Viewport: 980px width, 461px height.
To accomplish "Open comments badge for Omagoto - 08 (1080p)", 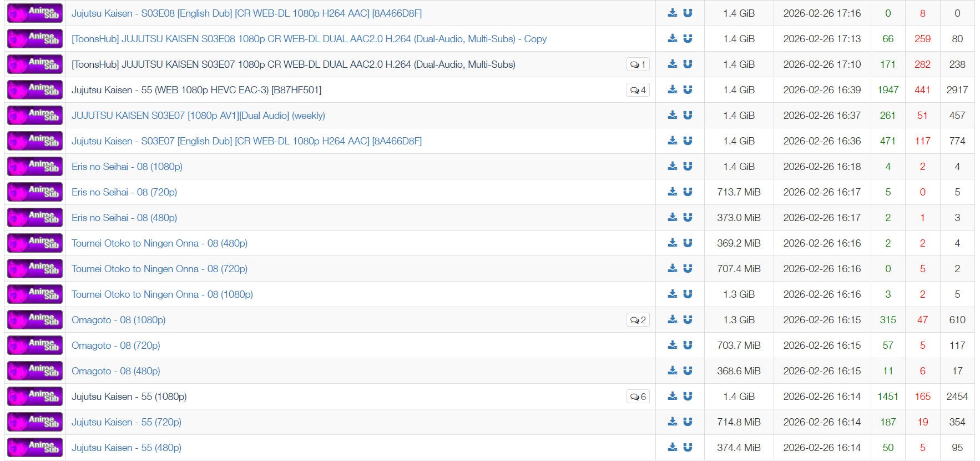I will (638, 320).
